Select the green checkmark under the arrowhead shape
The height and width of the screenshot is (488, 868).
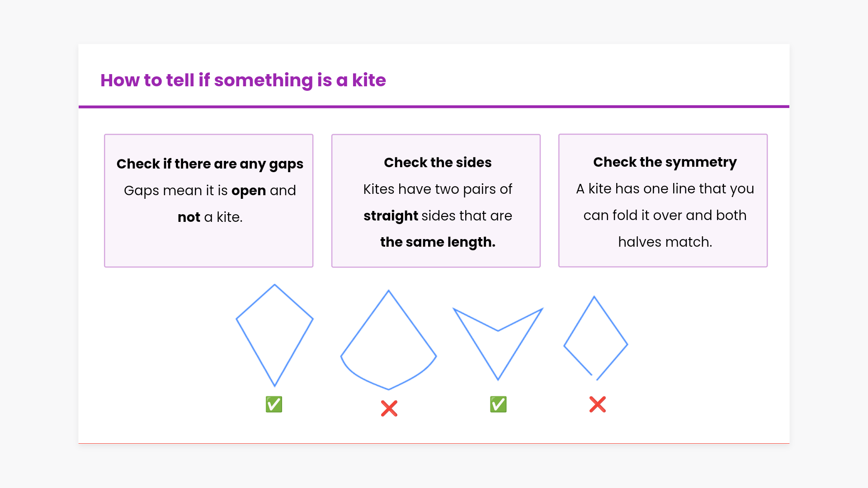[498, 404]
